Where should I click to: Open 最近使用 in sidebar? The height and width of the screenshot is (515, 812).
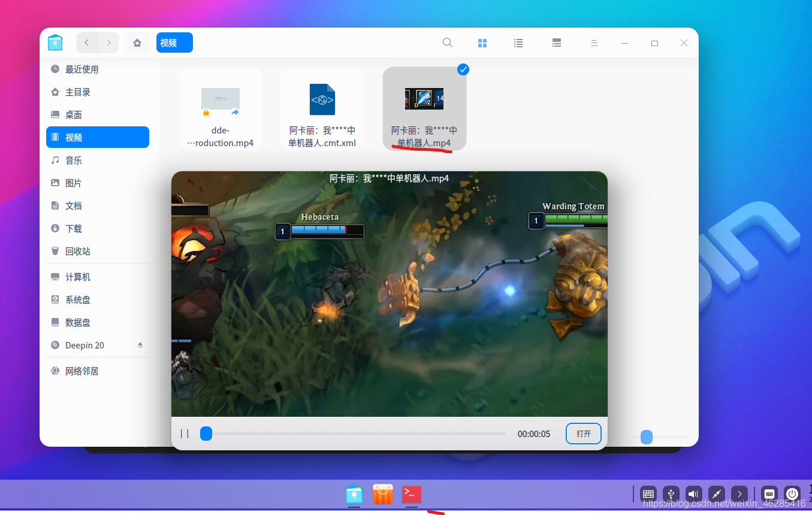[x=98, y=69]
